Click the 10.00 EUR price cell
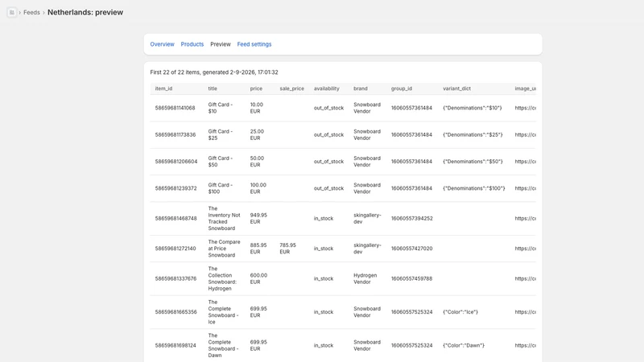The width and height of the screenshot is (644, 362). click(x=257, y=108)
